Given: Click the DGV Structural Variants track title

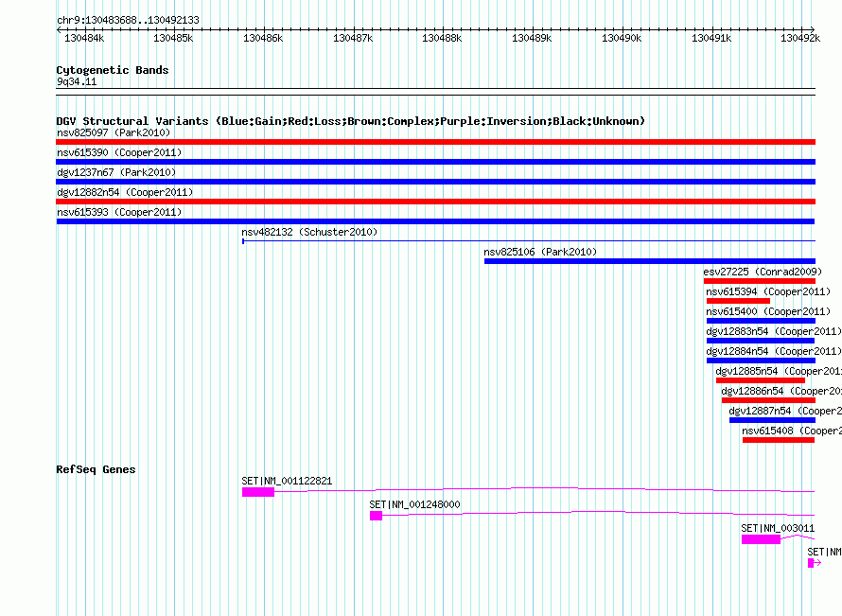Looking at the screenshot, I should tap(351, 121).
